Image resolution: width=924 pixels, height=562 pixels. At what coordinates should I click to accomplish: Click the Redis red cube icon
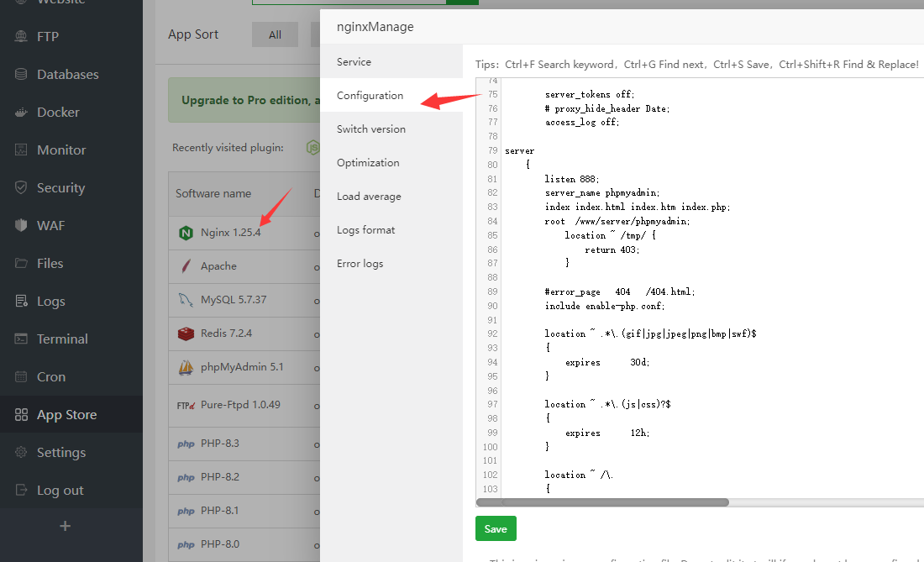click(186, 334)
